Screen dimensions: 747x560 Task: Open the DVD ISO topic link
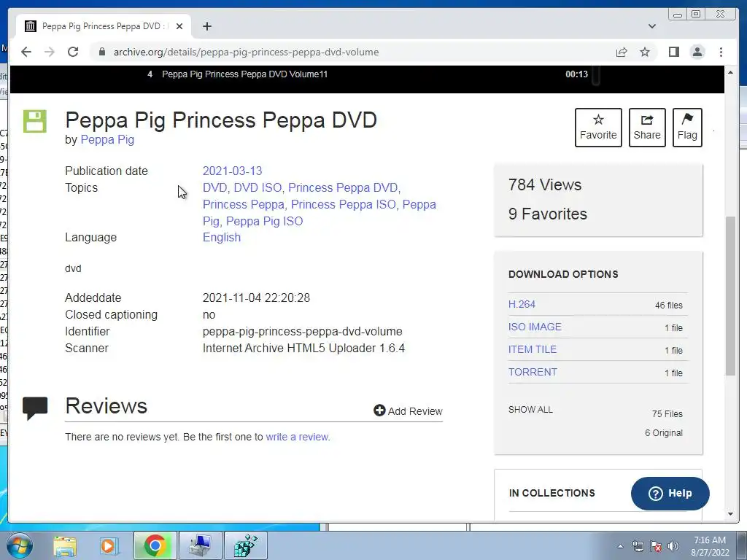point(258,187)
